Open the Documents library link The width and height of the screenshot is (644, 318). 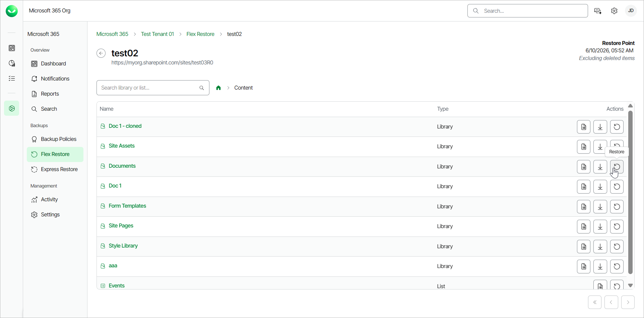[x=122, y=166]
